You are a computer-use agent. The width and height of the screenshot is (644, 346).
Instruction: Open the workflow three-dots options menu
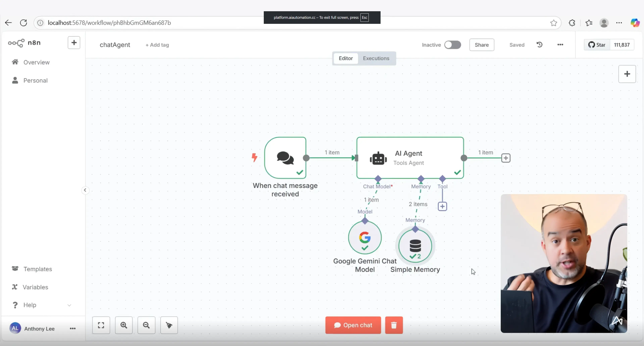[x=560, y=44]
